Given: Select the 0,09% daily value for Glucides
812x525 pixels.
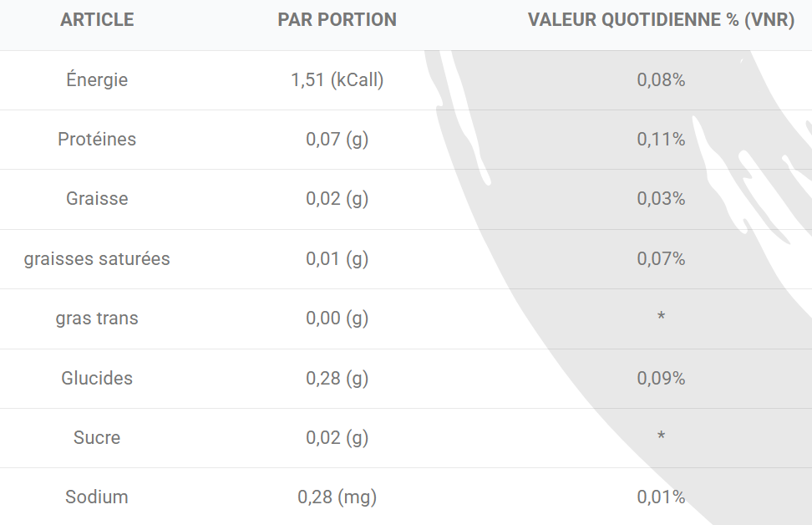Looking at the screenshot, I should [x=661, y=379].
